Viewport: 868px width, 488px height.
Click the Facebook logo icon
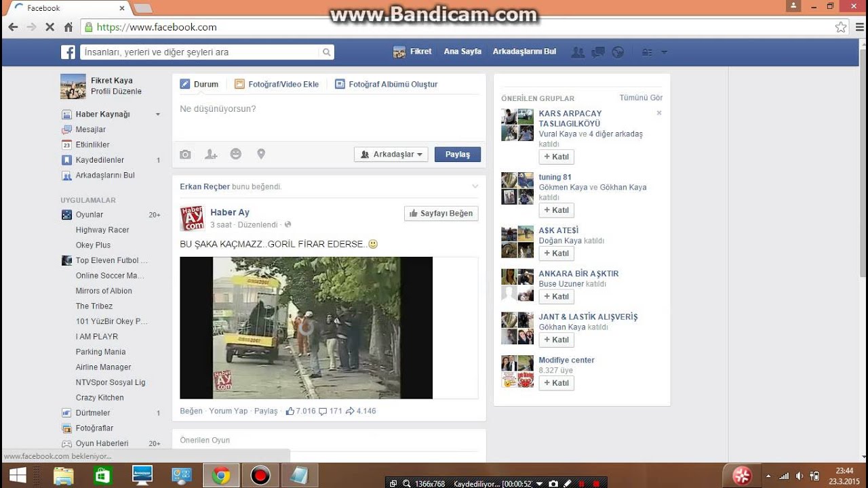(68, 52)
